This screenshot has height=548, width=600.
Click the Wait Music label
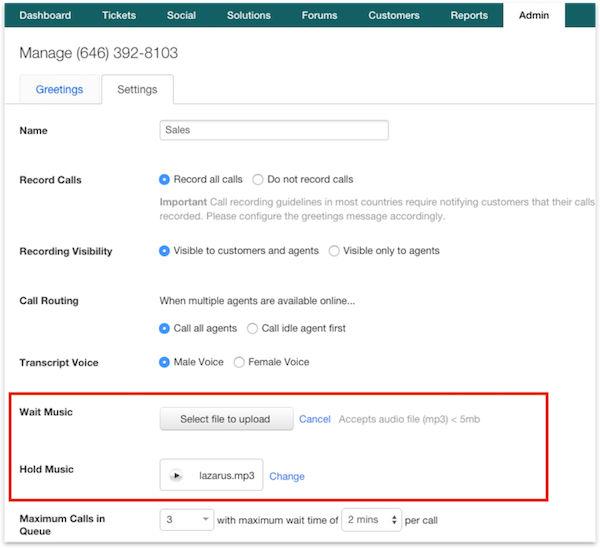click(x=46, y=412)
